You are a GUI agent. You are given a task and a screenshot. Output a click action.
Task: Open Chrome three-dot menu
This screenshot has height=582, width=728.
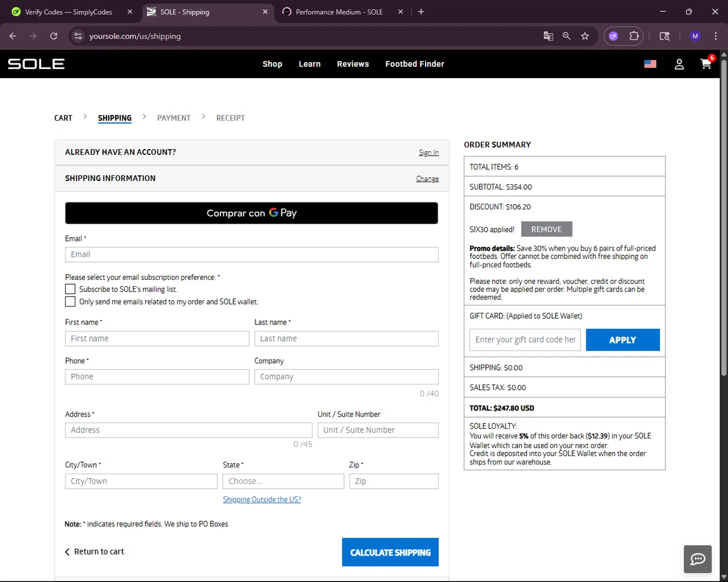pyautogui.click(x=715, y=36)
